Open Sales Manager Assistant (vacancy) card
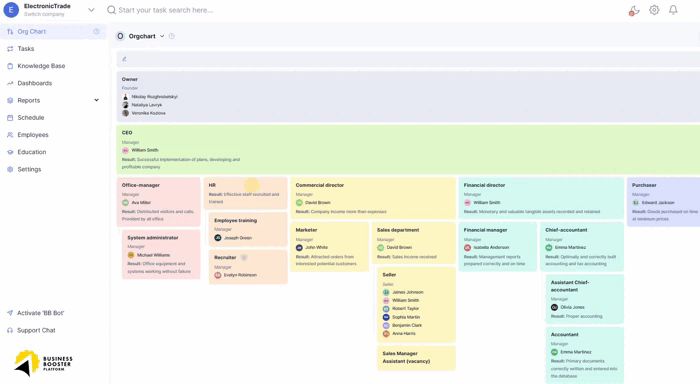 tap(416, 358)
